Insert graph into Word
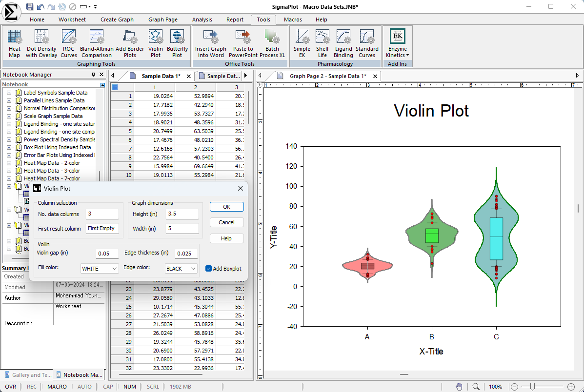This screenshot has width=584, height=392. pyautogui.click(x=211, y=43)
